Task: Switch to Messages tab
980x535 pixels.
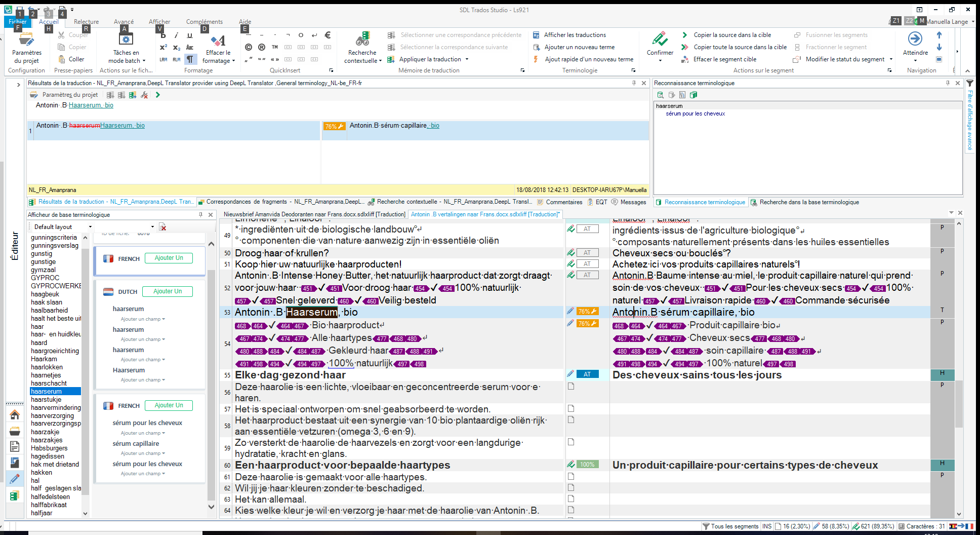Action: coord(629,202)
